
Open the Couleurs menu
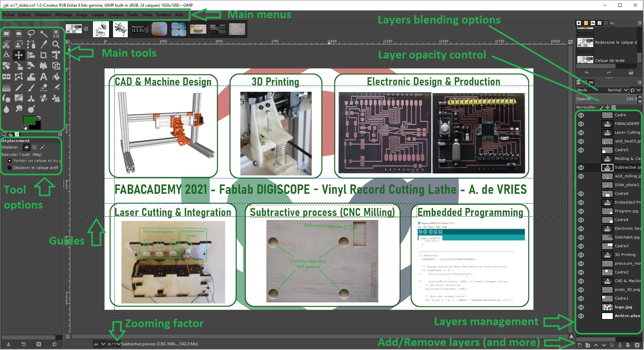click(x=115, y=15)
